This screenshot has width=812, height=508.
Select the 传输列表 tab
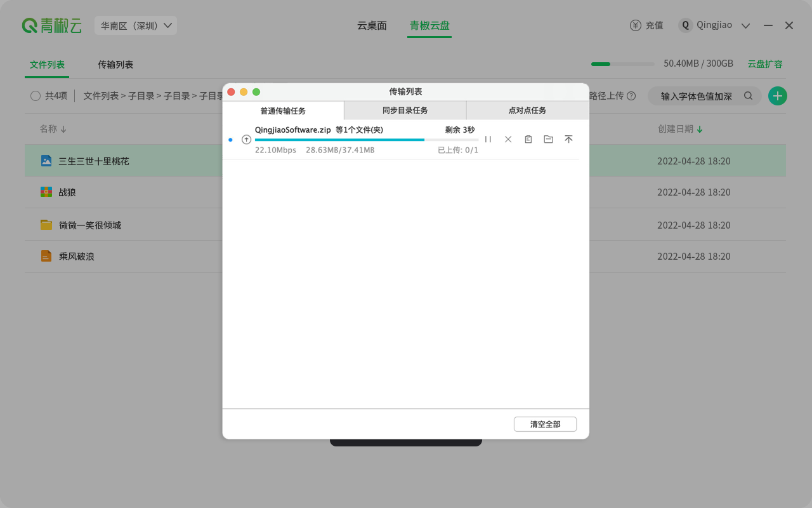(115, 65)
